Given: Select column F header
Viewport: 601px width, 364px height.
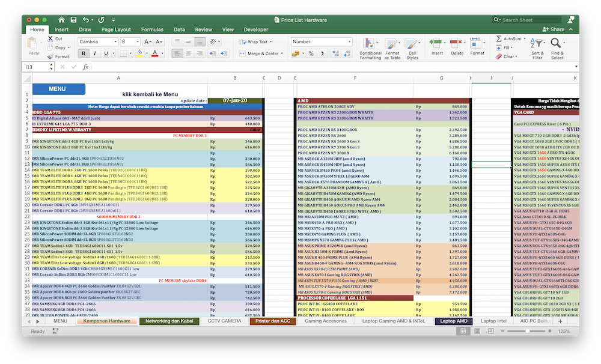Looking at the screenshot, I should click(355, 77).
